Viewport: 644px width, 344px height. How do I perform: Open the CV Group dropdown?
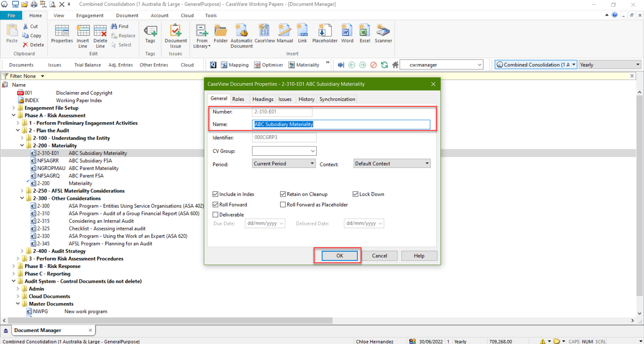coord(313,151)
